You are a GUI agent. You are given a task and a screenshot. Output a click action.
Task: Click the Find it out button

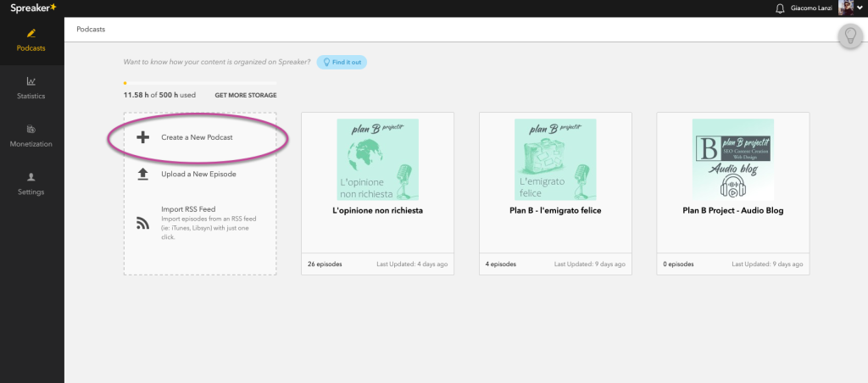(x=342, y=62)
